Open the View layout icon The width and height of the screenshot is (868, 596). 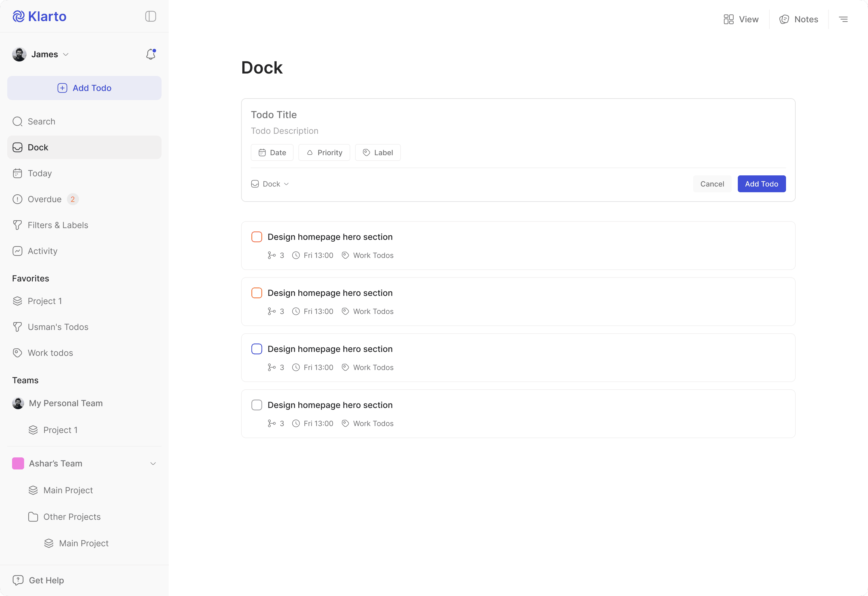click(728, 19)
